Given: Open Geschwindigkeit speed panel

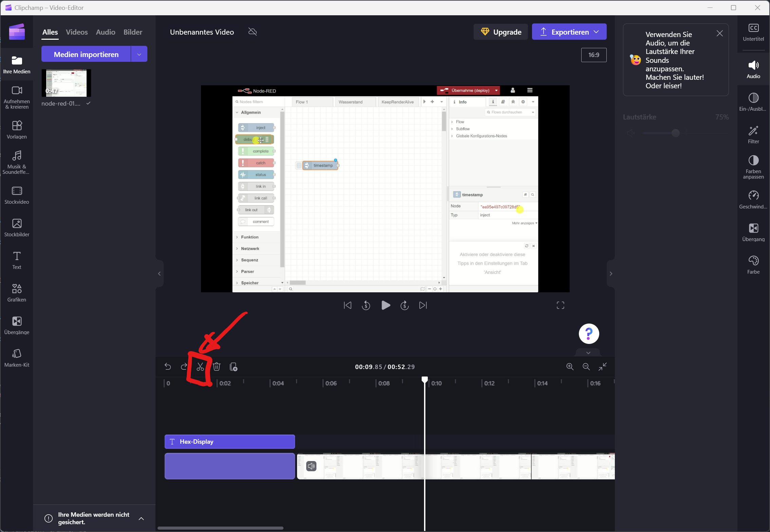Looking at the screenshot, I should point(753,200).
